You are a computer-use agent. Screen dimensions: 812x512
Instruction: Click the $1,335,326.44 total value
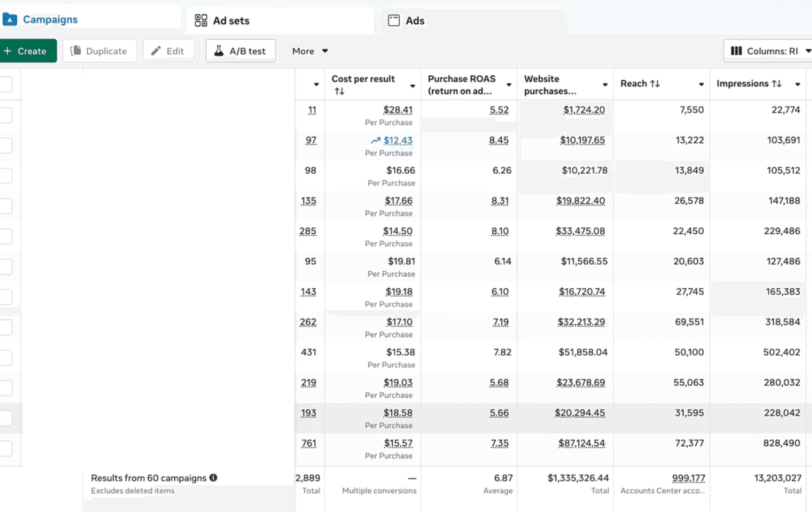[578, 478]
